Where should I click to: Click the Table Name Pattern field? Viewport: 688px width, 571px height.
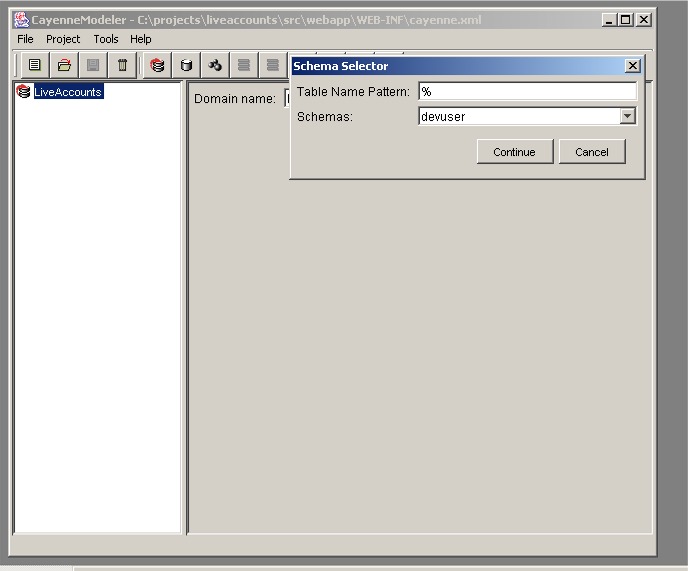527,91
